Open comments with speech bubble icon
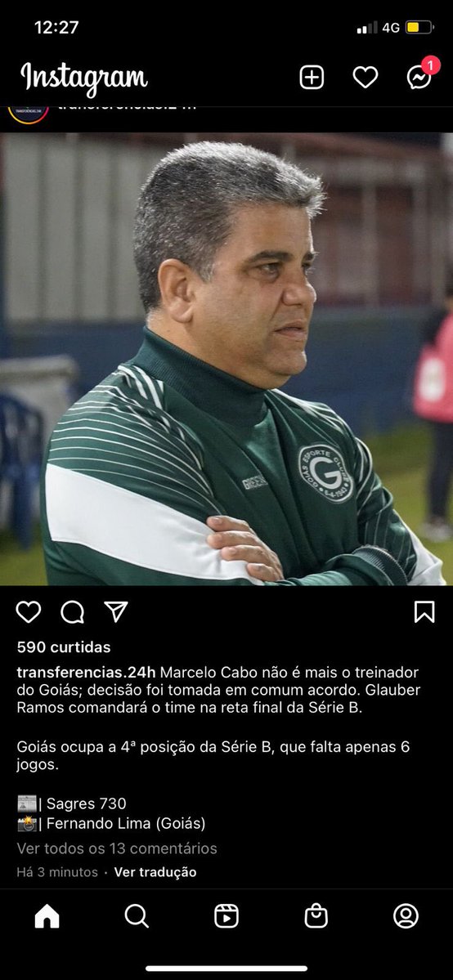Image resolution: width=453 pixels, height=980 pixels. tap(73, 612)
